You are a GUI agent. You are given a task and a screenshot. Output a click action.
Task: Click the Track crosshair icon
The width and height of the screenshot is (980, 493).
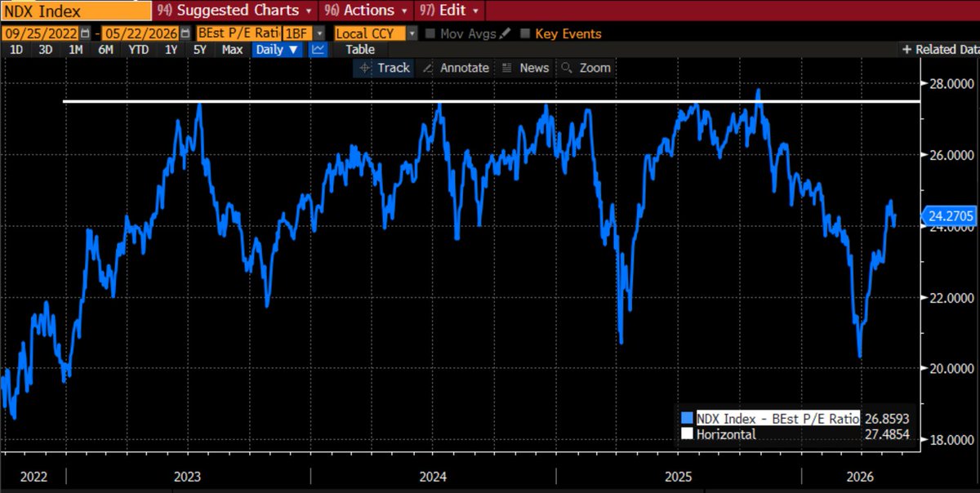pos(364,68)
